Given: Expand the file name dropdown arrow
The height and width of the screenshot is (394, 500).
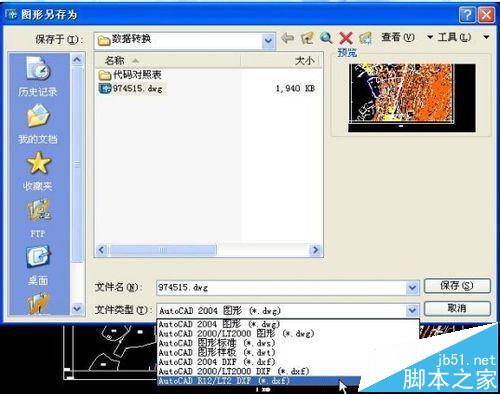Looking at the screenshot, I should pyautogui.click(x=412, y=287).
